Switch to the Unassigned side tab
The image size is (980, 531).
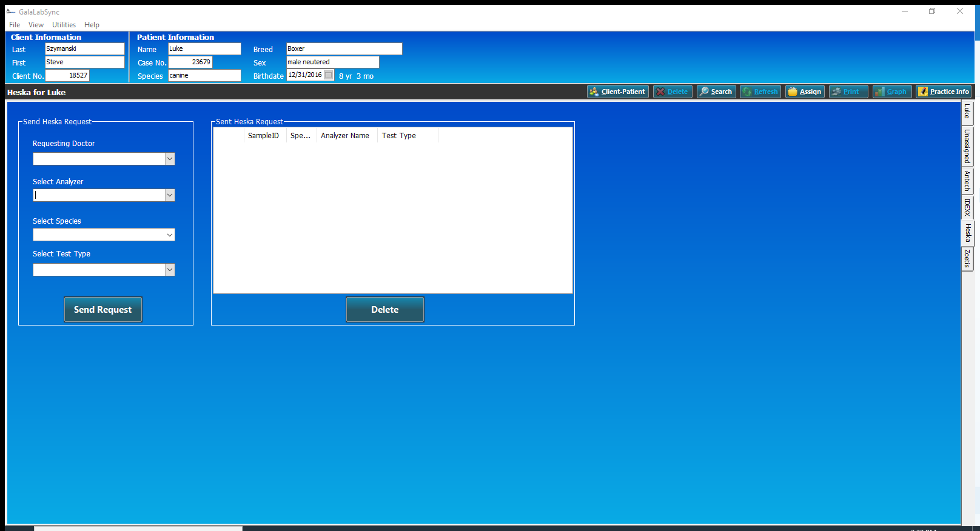(967, 146)
